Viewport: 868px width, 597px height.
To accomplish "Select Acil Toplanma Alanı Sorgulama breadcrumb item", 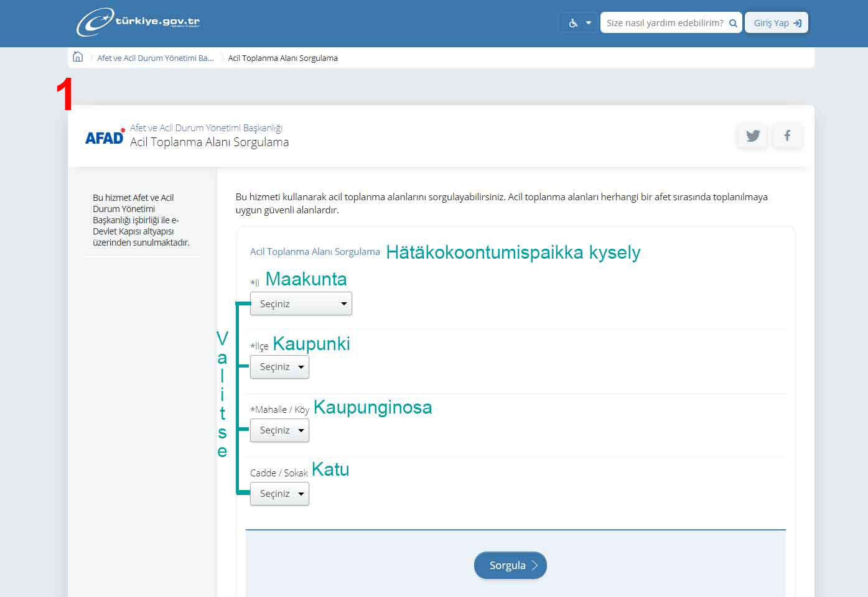I will click(x=282, y=58).
